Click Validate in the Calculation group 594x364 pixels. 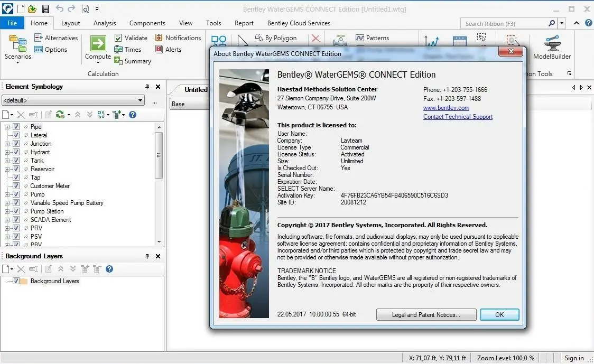pos(131,38)
